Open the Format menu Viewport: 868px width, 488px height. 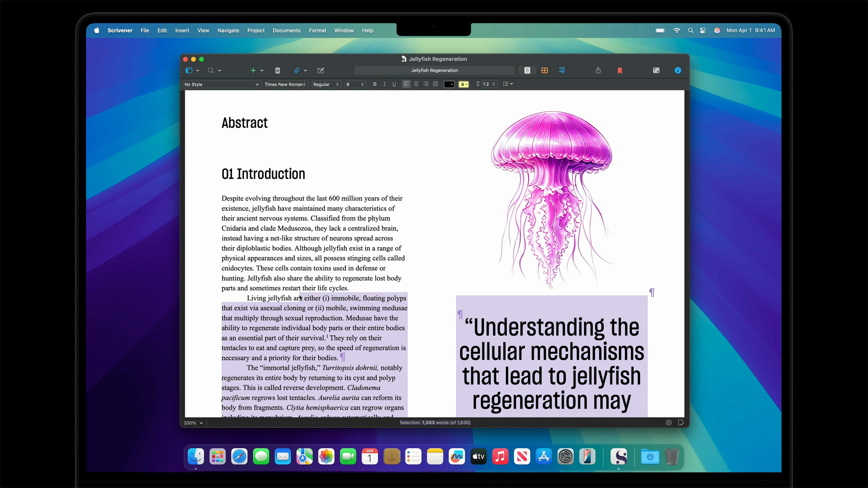point(317,30)
